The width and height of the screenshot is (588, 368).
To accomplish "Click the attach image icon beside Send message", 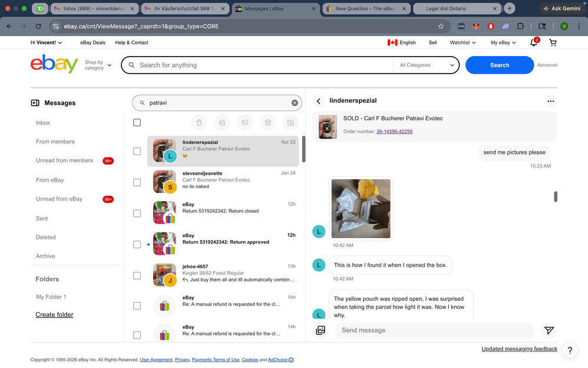I will click(x=321, y=330).
